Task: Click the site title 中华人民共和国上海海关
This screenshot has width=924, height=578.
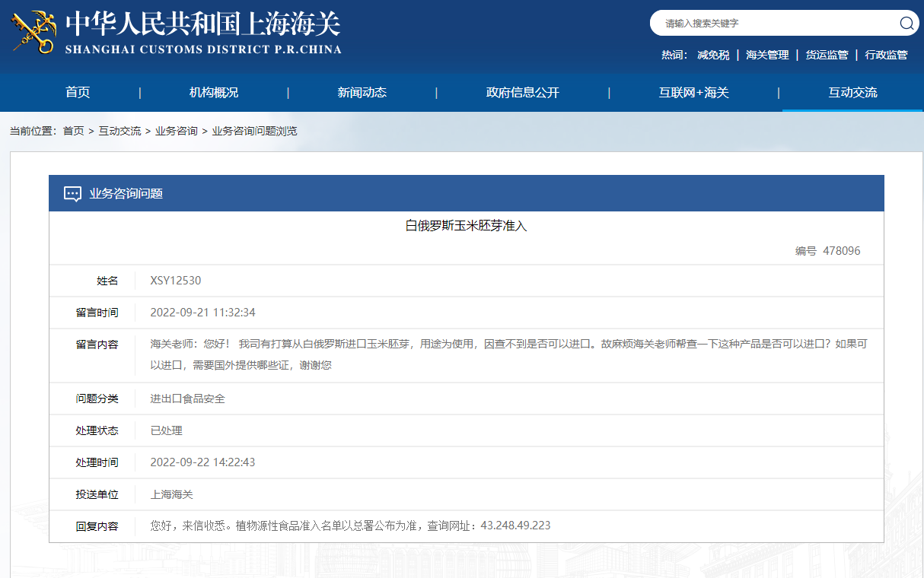Action: [x=203, y=24]
